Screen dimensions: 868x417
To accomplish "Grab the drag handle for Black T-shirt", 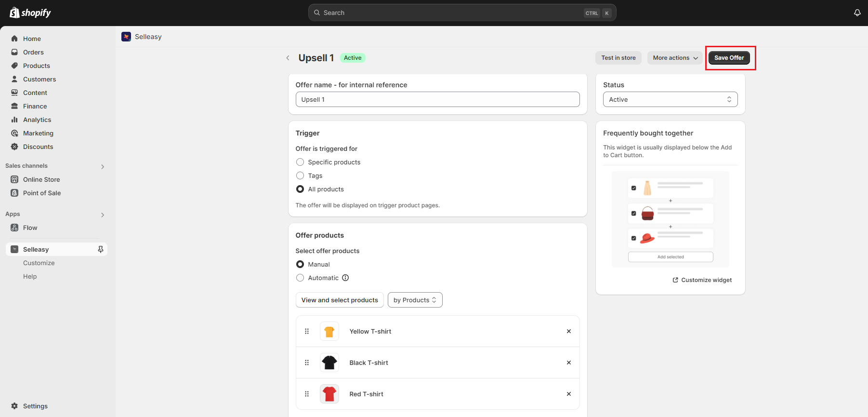I will [307, 363].
